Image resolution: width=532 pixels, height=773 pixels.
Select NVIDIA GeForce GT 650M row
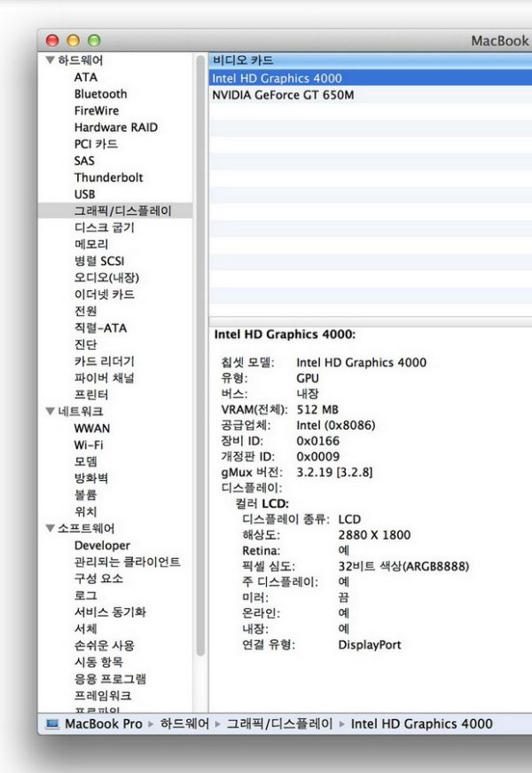tap(371, 95)
